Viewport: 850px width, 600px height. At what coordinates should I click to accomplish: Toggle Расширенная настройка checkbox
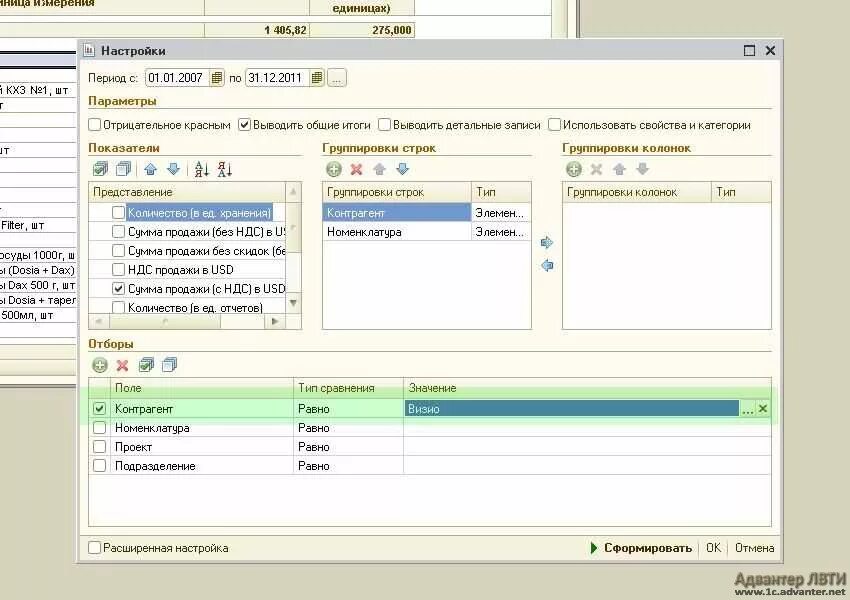94,548
